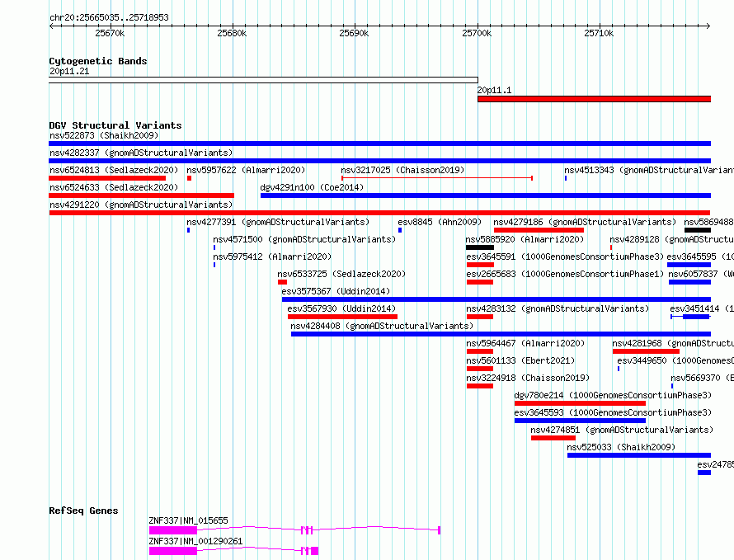The width and height of the screenshot is (734, 560).
Task: Select the ZNF337|NM_015655 gene label
Action: (x=188, y=520)
